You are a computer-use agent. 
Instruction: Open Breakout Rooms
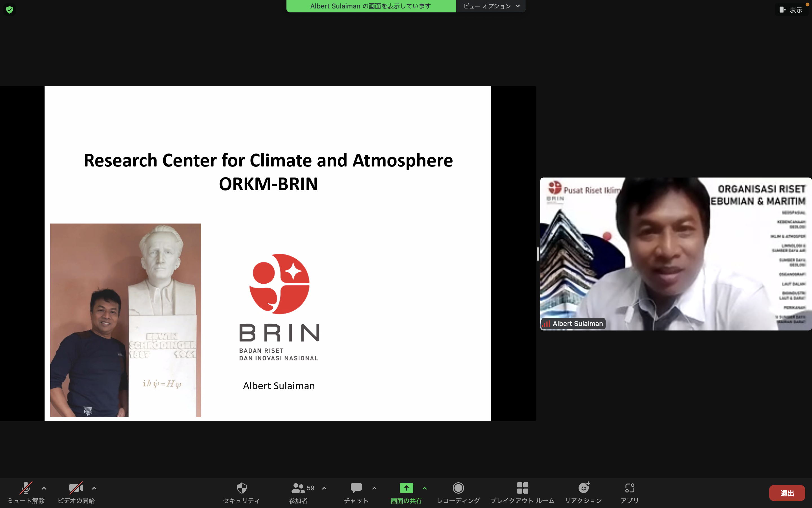522,492
